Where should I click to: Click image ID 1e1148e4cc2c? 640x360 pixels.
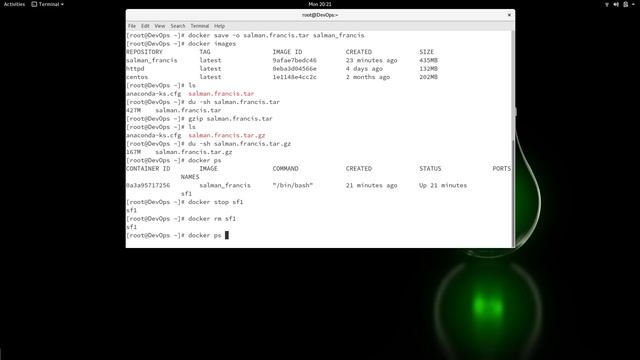coord(294,77)
